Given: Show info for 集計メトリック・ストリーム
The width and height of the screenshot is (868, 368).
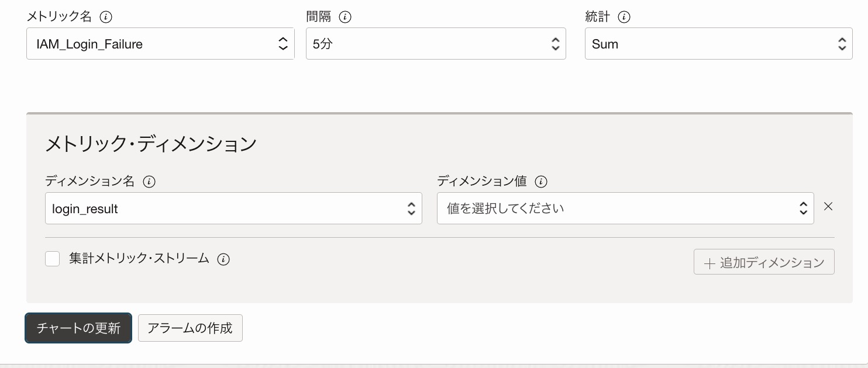Looking at the screenshot, I should point(223,259).
